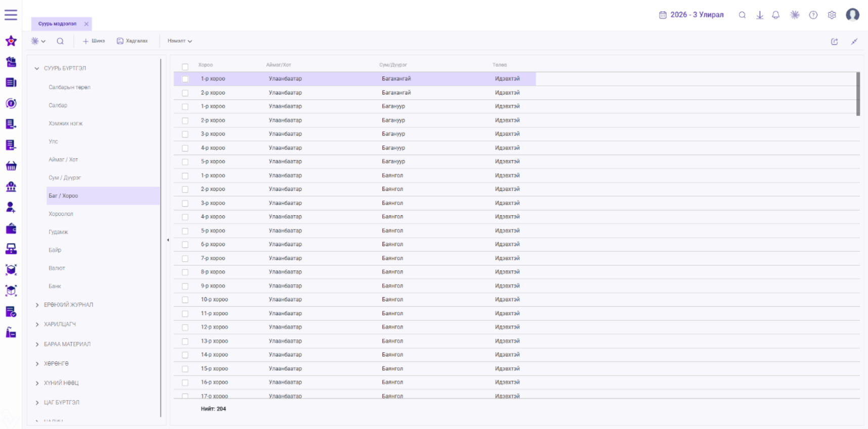This screenshot has height=429, width=868.
Task: Click the Хадгалах save button
Action: click(x=133, y=41)
